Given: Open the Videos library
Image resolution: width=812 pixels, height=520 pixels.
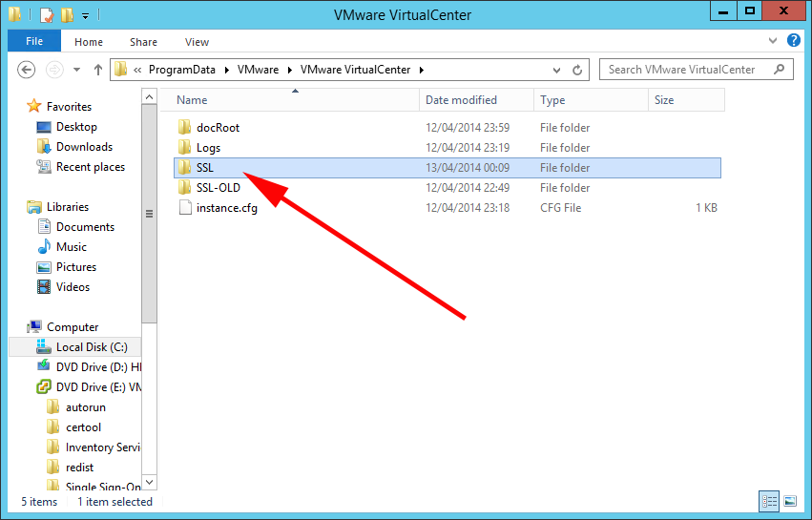Looking at the screenshot, I should pyautogui.click(x=73, y=287).
